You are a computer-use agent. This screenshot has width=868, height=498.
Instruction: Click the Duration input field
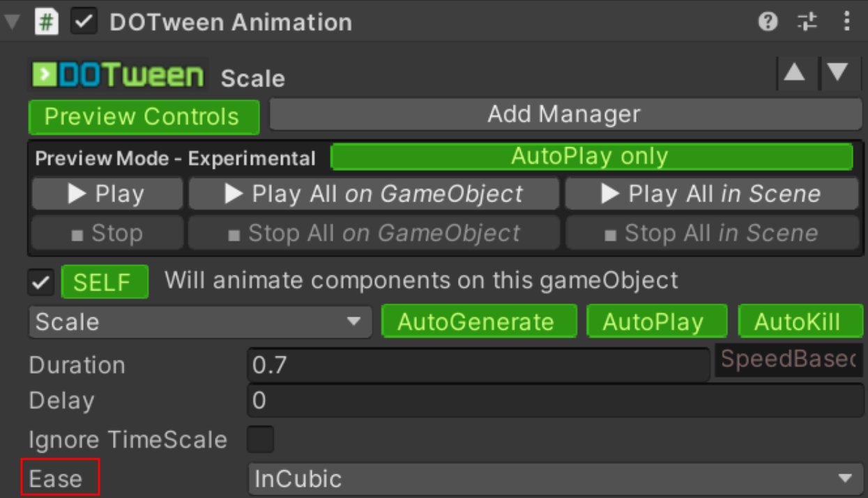(478, 365)
